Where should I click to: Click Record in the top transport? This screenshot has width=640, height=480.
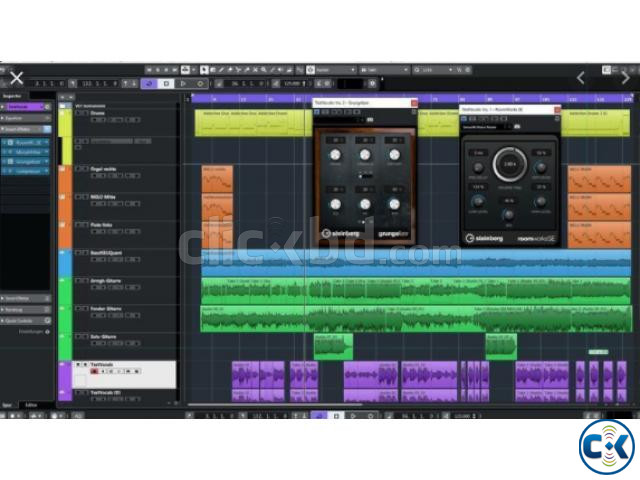pyautogui.click(x=200, y=84)
